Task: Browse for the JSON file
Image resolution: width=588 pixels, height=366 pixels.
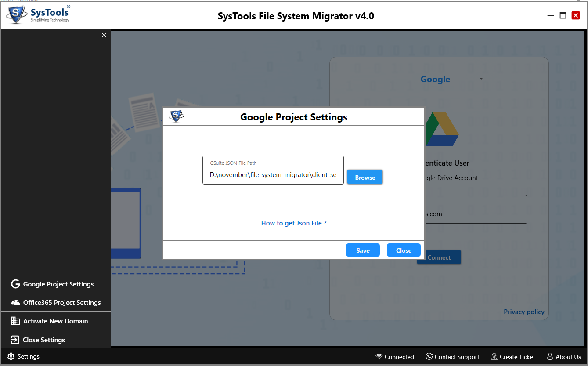Action: coord(365,177)
